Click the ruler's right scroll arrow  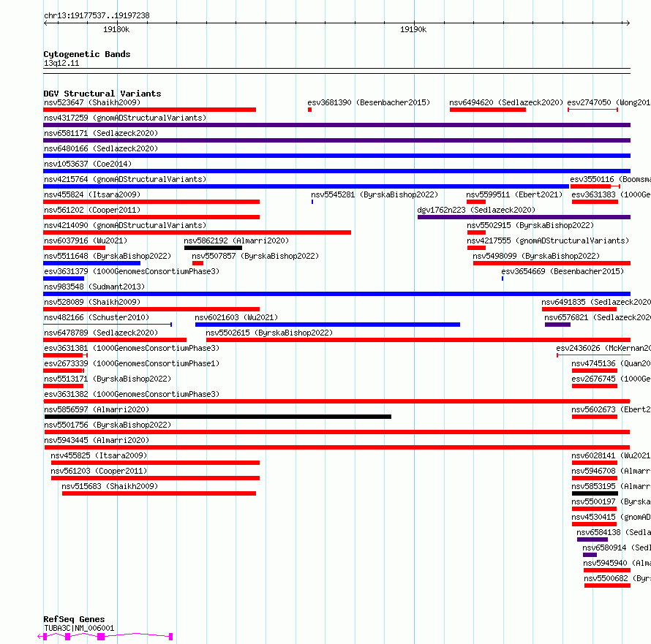[628, 23]
